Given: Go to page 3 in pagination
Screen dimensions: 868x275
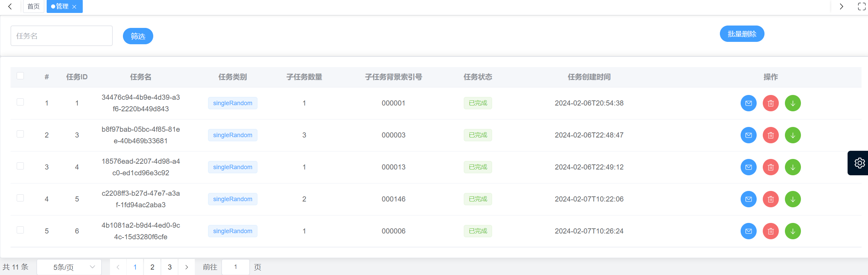Looking at the screenshot, I should pyautogui.click(x=170, y=267).
